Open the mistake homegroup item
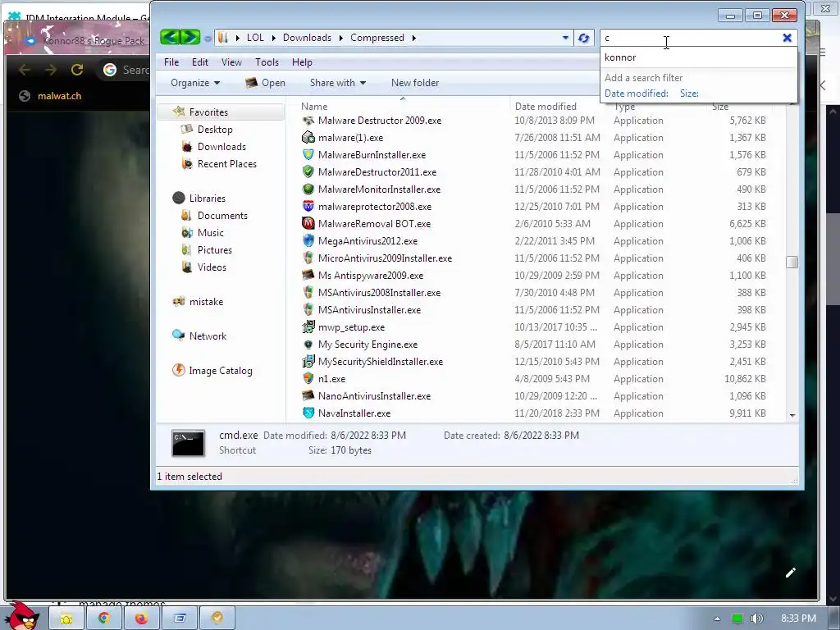Screen dimensions: 840x630 pos(199,302)
